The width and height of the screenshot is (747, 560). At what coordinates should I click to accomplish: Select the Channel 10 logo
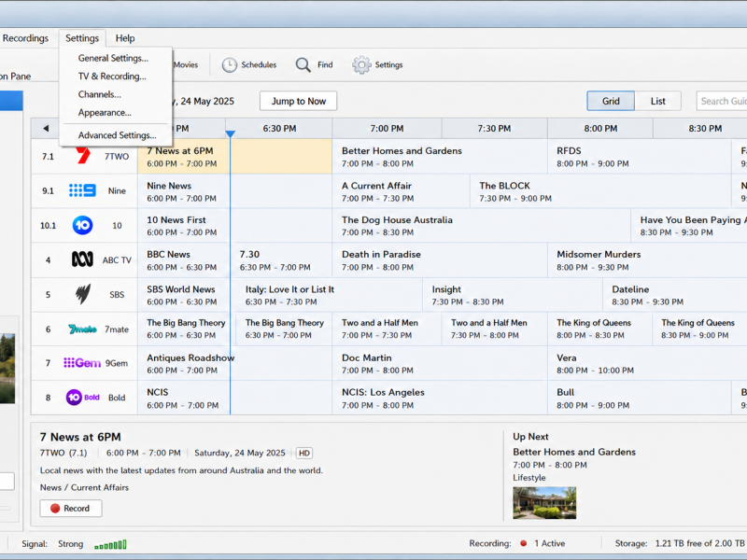coord(82,225)
